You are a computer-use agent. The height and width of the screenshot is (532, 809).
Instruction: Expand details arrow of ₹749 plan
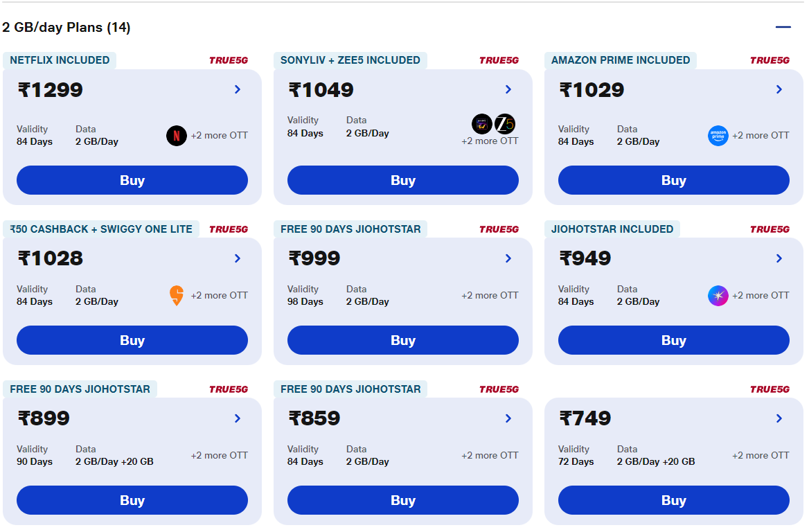pyautogui.click(x=779, y=418)
